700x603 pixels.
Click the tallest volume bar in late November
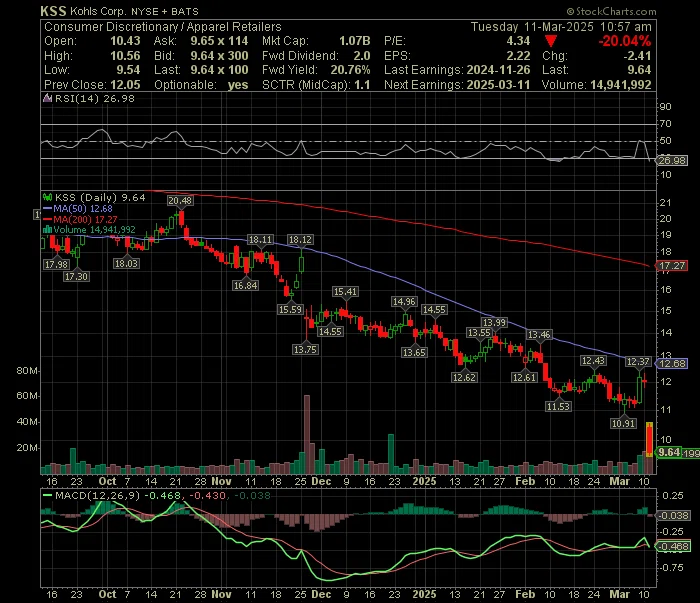[x=307, y=434]
